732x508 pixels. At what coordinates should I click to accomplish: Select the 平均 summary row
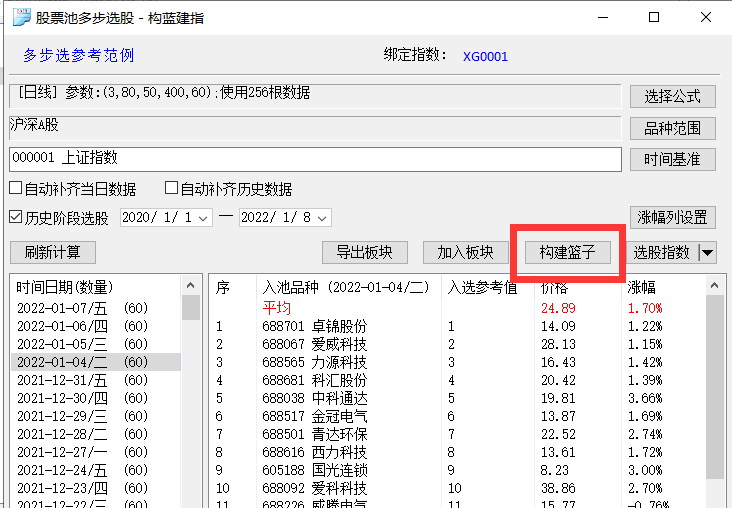tap(458, 308)
